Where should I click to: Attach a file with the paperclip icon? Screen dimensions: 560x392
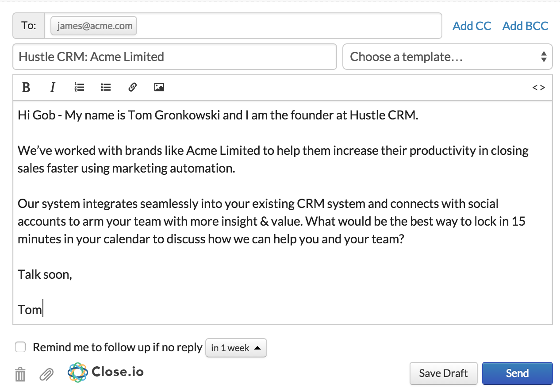[x=46, y=374]
